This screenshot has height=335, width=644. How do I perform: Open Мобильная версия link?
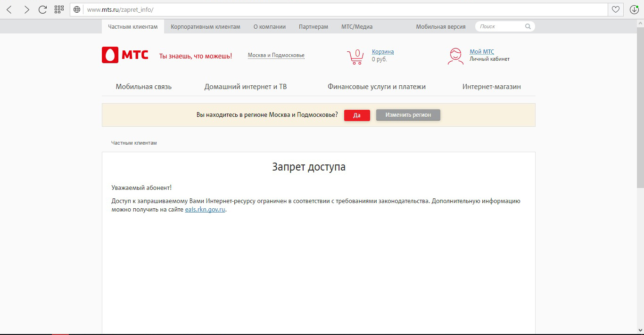441,27
